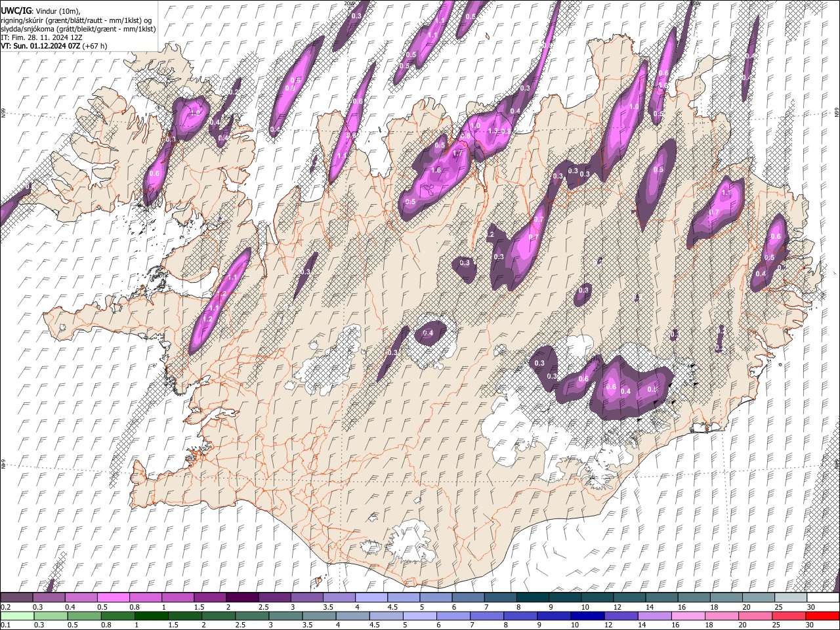Pick the dark teal swatch between 8 and 9, top row
Image resolution: width=840 pixels, height=630 pixels.
pos(533,597)
